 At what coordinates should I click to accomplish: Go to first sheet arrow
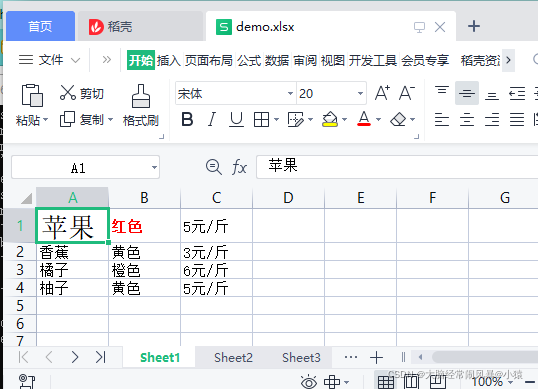pos(23,357)
